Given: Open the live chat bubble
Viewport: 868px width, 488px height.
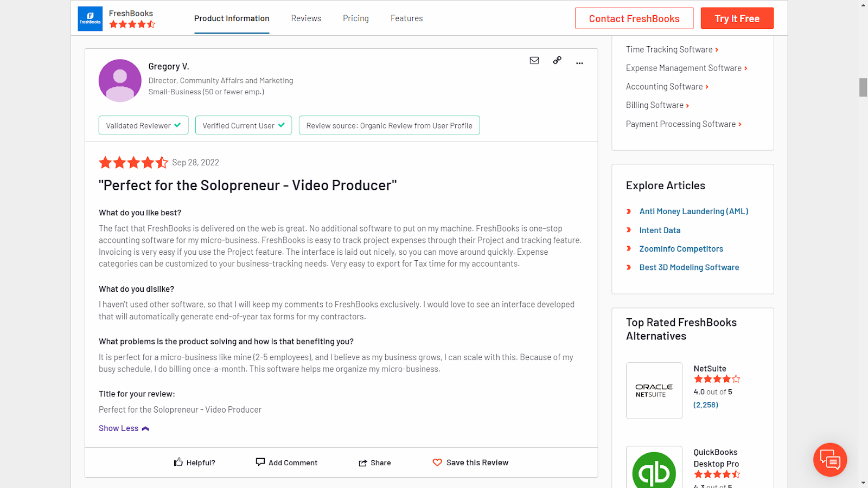Looking at the screenshot, I should [x=830, y=460].
